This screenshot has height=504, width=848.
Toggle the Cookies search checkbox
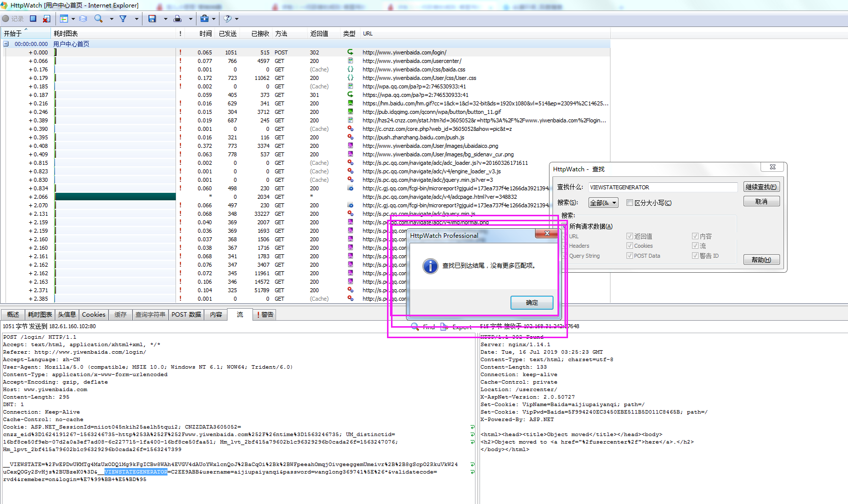(x=630, y=246)
